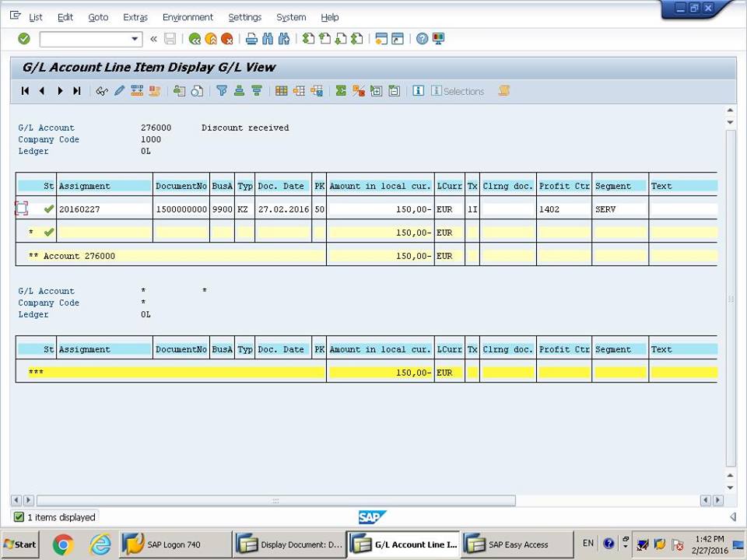Open the List menu
This screenshot has width=747, height=560.
[36, 18]
